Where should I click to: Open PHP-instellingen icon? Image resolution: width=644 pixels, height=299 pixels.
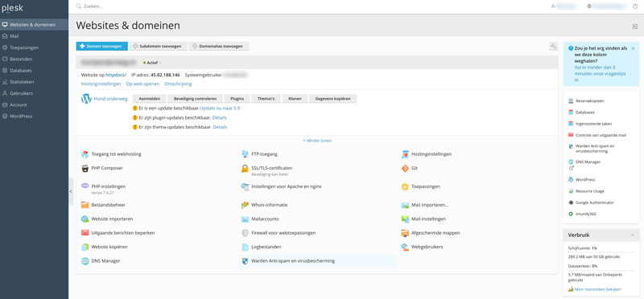click(x=85, y=186)
